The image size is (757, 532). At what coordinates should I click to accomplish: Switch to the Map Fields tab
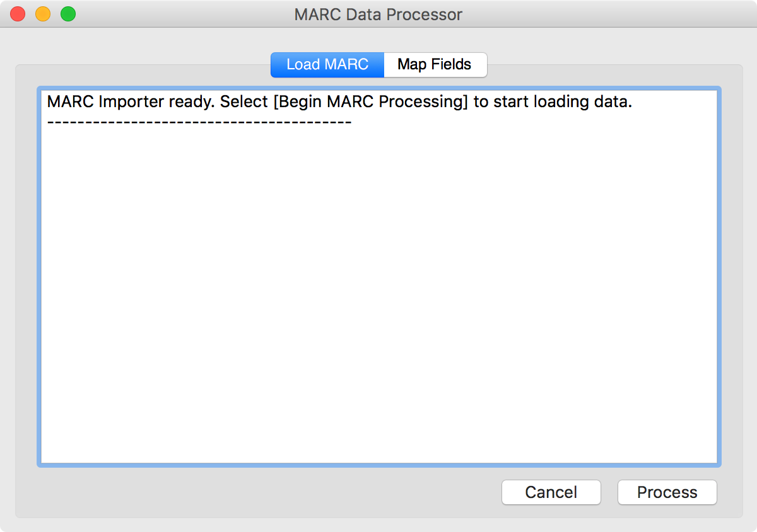click(x=435, y=64)
